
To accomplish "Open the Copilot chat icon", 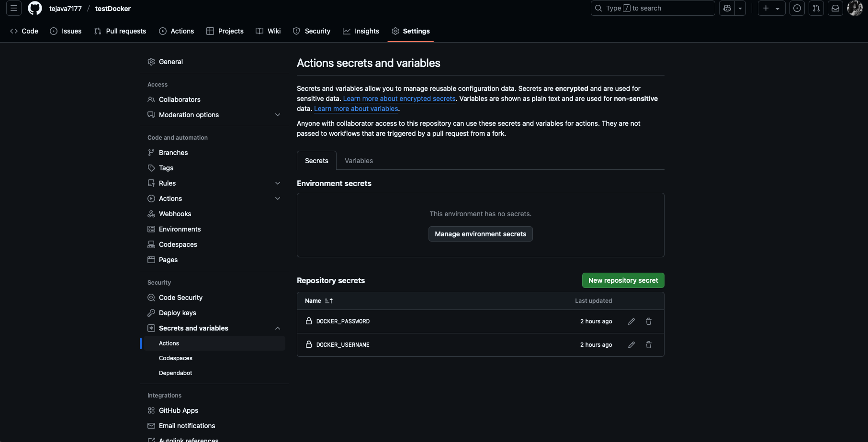I will click(x=727, y=8).
